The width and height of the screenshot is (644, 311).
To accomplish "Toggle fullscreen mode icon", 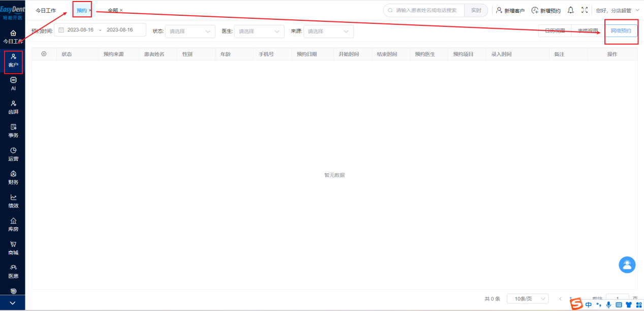I will tap(585, 10).
